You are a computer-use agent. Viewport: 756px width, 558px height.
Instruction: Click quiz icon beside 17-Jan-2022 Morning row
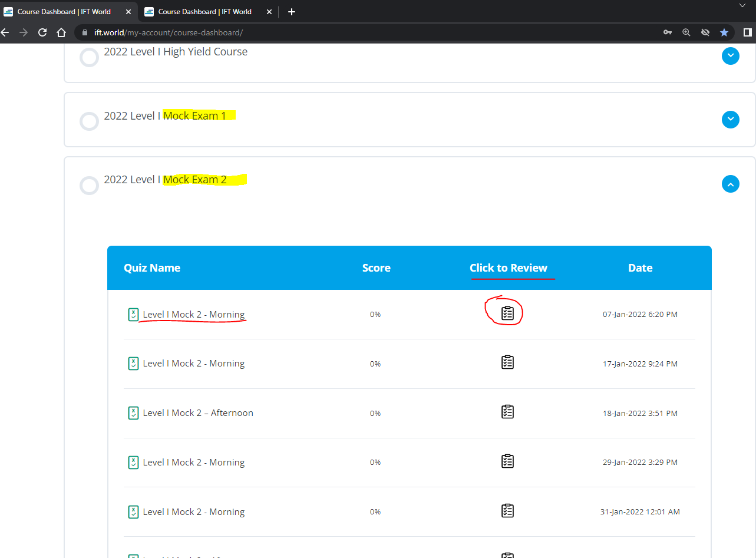133,364
